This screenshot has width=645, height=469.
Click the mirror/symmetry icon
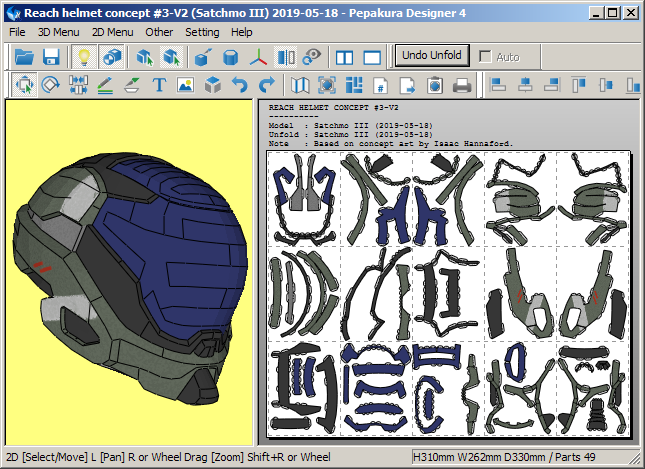[286, 57]
